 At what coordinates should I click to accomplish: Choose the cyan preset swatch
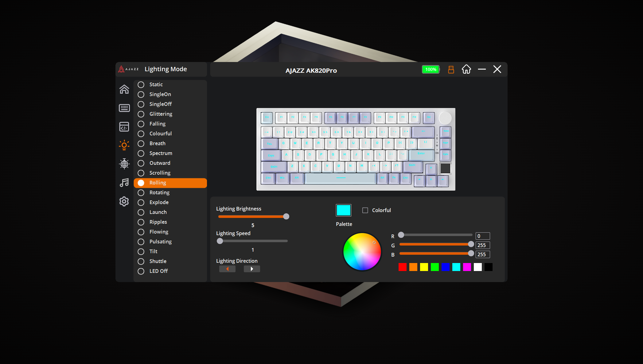click(x=456, y=267)
